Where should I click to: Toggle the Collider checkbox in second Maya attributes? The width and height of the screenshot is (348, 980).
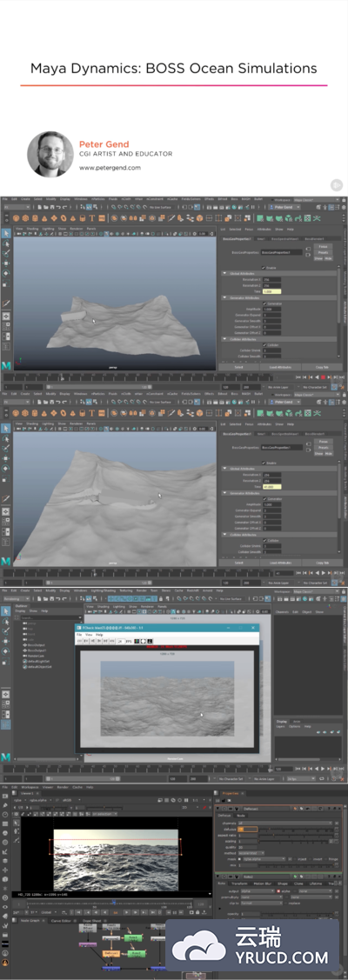(263, 540)
